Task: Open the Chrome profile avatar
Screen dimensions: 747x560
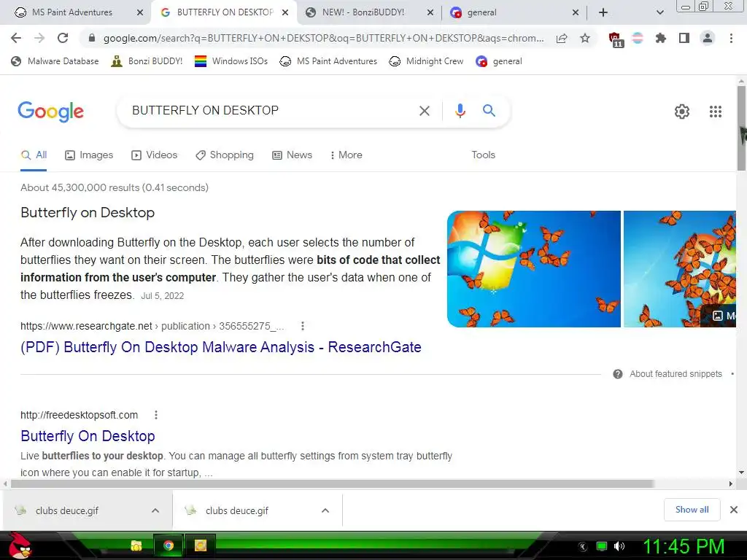Action: pos(708,38)
